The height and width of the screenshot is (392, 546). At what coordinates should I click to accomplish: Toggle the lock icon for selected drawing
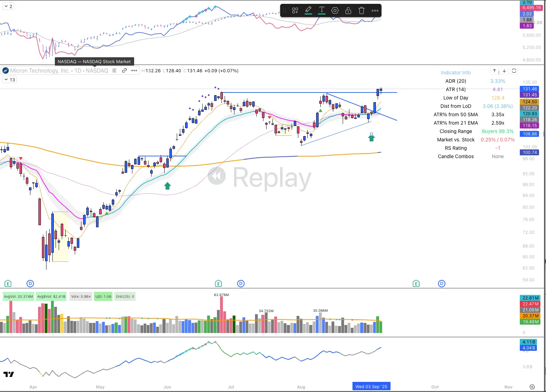(348, 10)
